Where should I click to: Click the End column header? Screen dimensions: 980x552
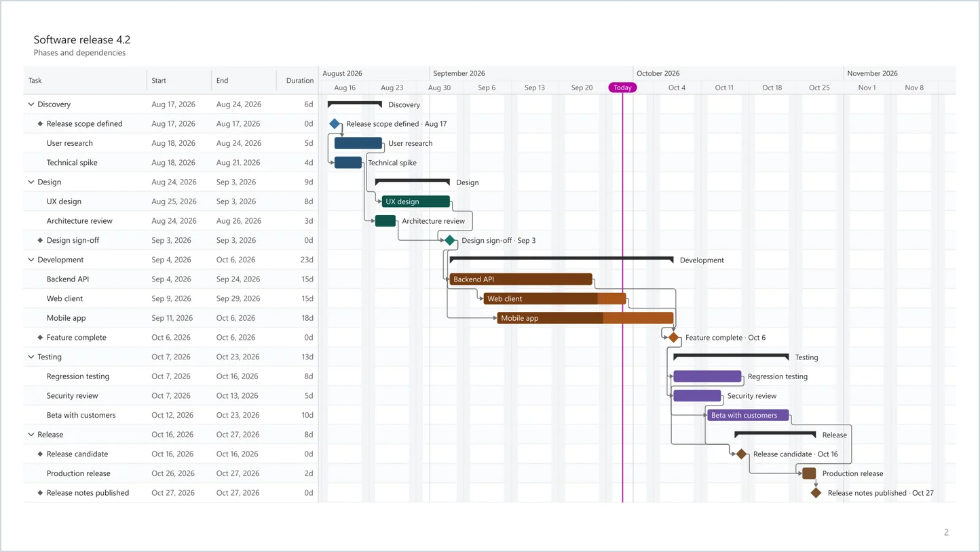click(x=222, y=81)
